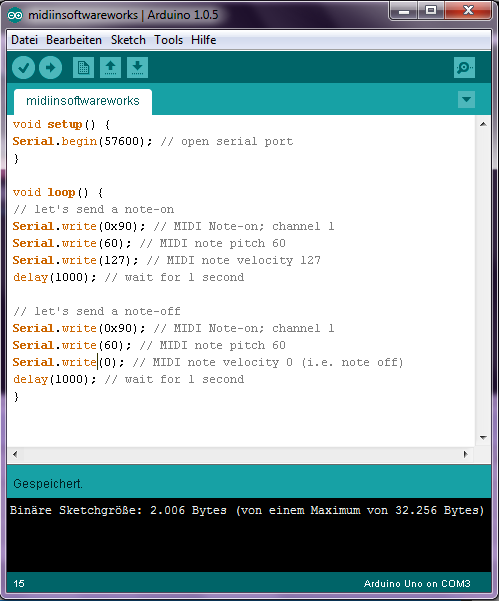Close the Arduino window
The image size is (499, 601).
click(468, 11)
